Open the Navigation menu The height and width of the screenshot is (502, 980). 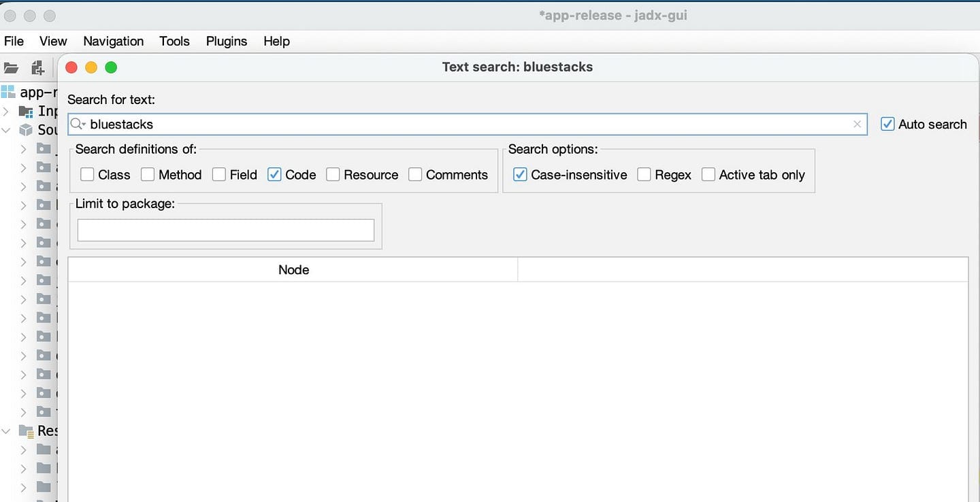pyautogui.click(x=113, y=41)
